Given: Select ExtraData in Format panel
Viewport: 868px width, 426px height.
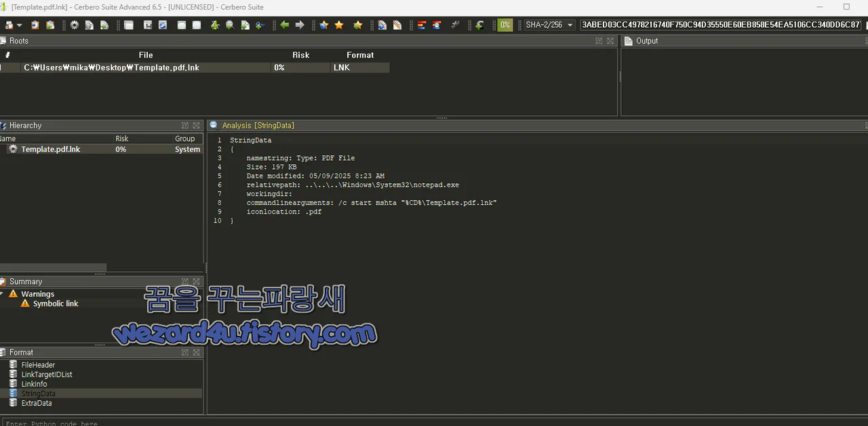Looking at the screenshot, I should [37, 403].
